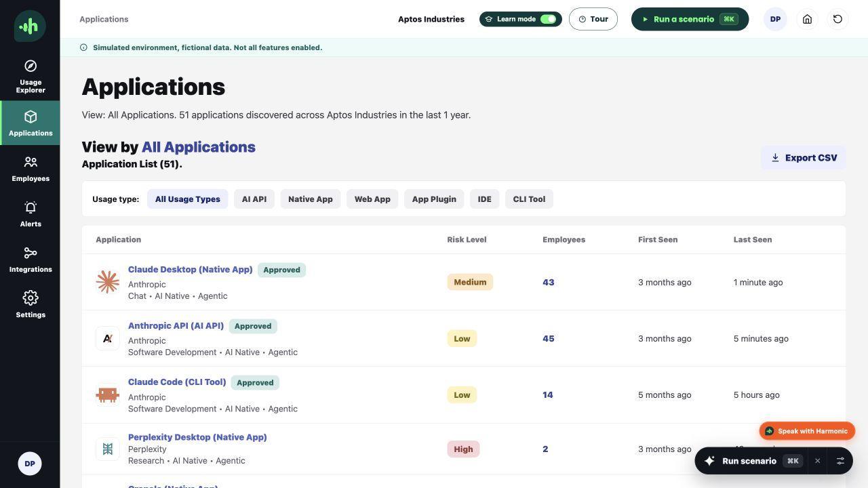The image size is (868, 488).
Task: Sort by Employees column header
Action: coord(564,240)
